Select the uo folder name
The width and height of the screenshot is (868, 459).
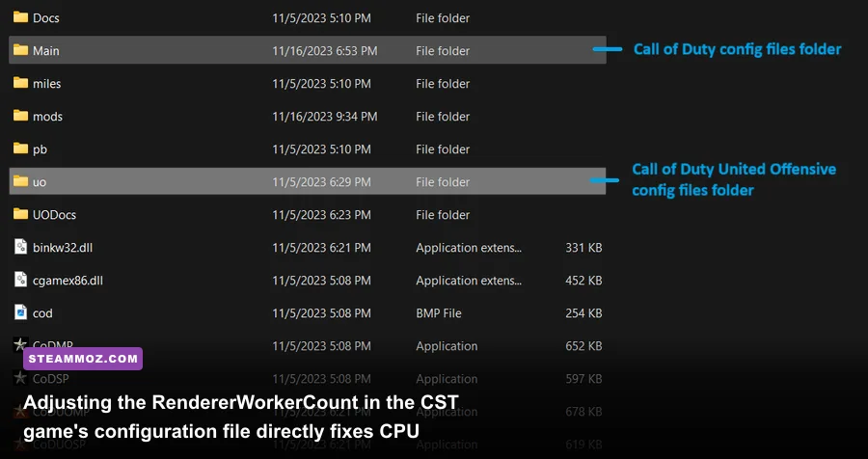40,182
